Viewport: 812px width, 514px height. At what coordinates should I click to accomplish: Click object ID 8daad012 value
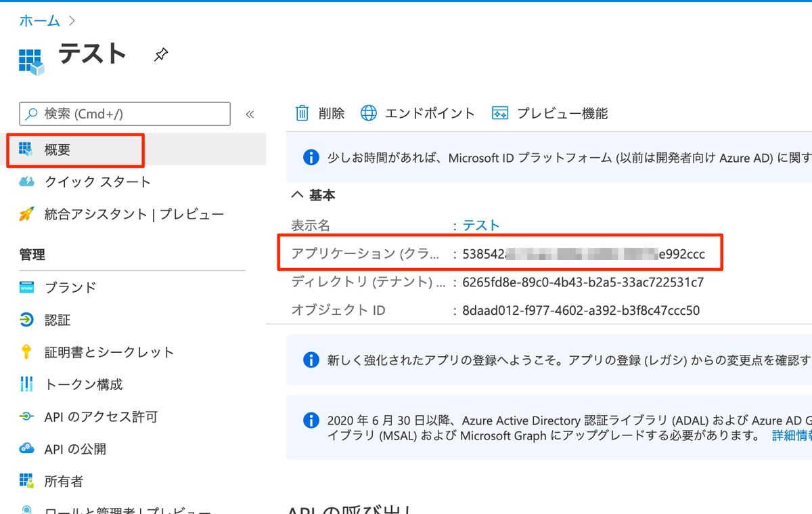(x=581, y=311)
